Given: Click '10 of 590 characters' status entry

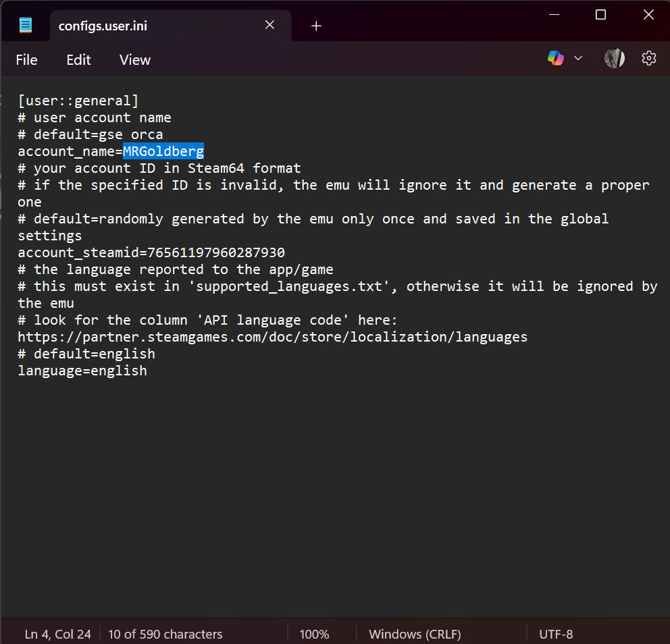Looking at the screenshot, I should 165,634.
